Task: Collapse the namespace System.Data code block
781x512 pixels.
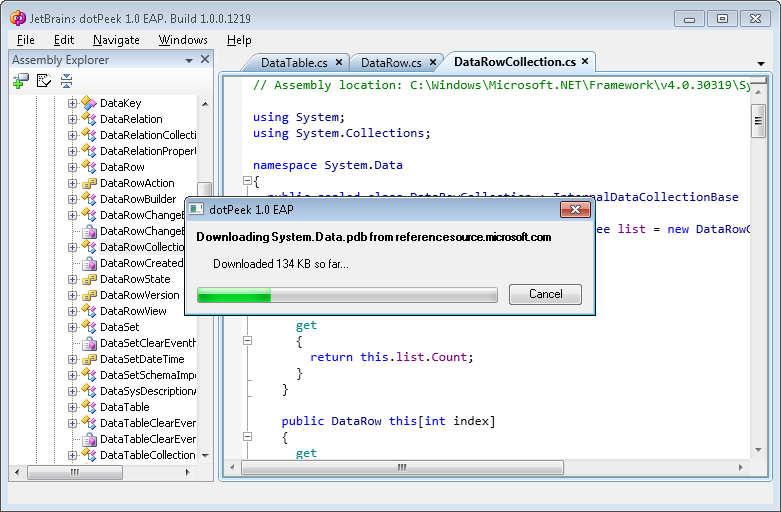Action: (x=248, y=181)
